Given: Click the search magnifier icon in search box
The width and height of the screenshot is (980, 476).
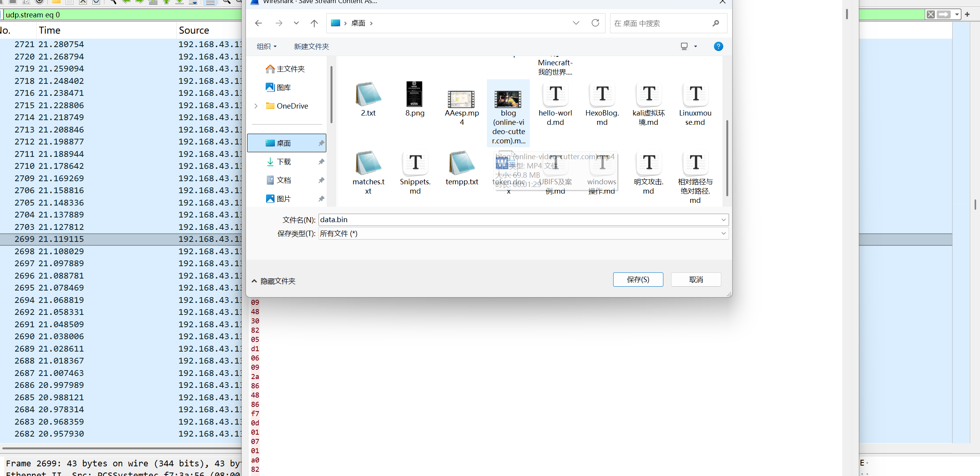Looking at the screenshot, I should [716, 23].
